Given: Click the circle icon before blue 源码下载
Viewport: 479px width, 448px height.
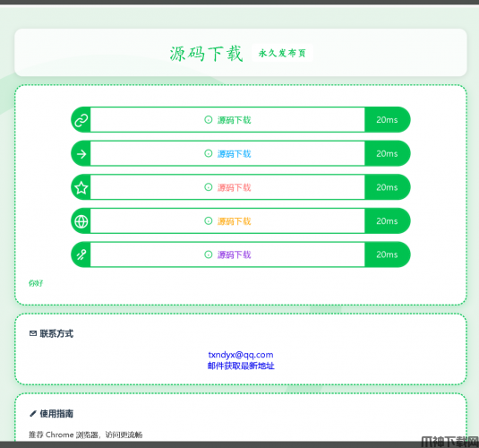Looking at the screenshot, I should coord(209,153).
